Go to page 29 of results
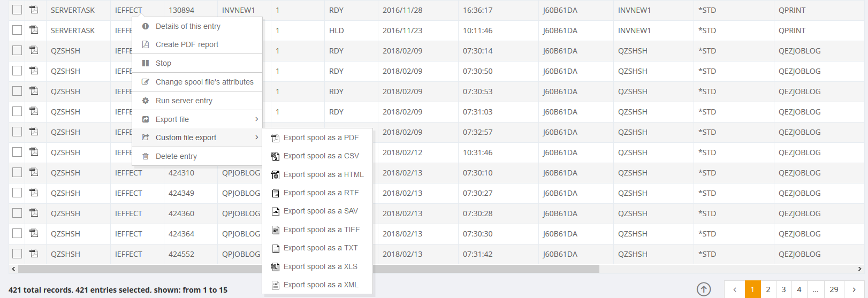Screen dimensions: 868x298 834,289
